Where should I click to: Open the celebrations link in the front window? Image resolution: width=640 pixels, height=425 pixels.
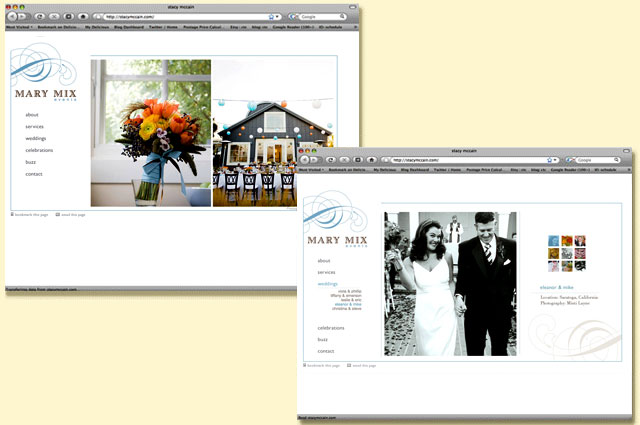pyautogui.click(x=331, y=328)
